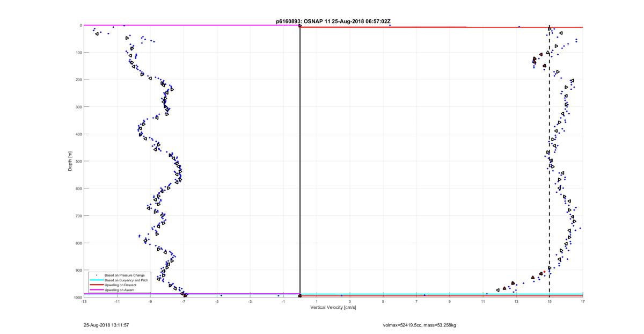Select the 'Vertical Velocity [cm/s]' x-axis label
Image resolution: width=644 pixels, height=334 pixels.
(x=333, y=308)
